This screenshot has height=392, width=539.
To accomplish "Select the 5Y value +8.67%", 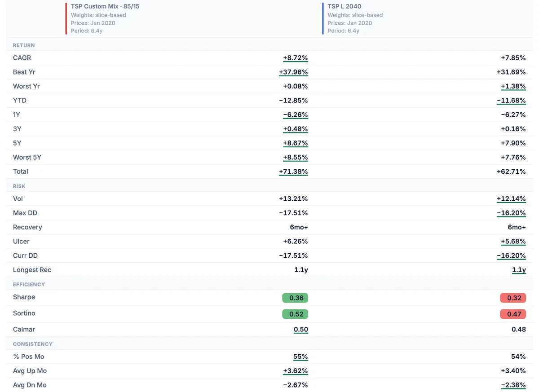I will (296, 143).
